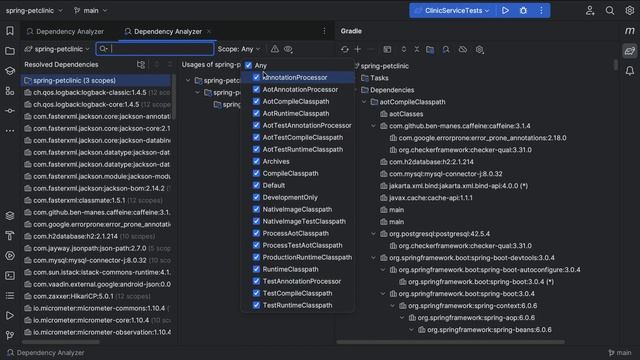Open the Structure tool window icon
The height and width of the screenshot is (360, 640).
pos(10,91)
